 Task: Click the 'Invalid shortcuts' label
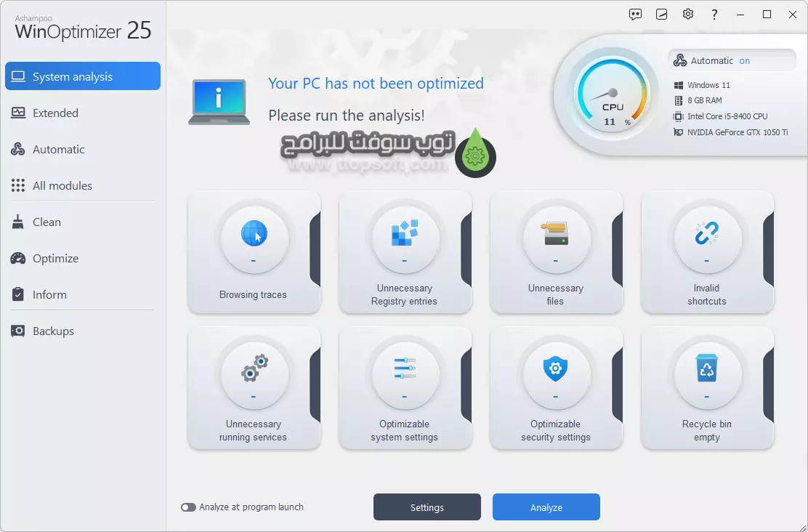click(x=706, y=295)
